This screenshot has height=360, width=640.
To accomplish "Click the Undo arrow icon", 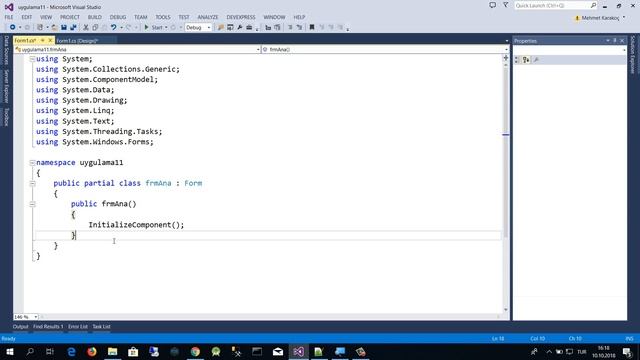I will point(113,27).
